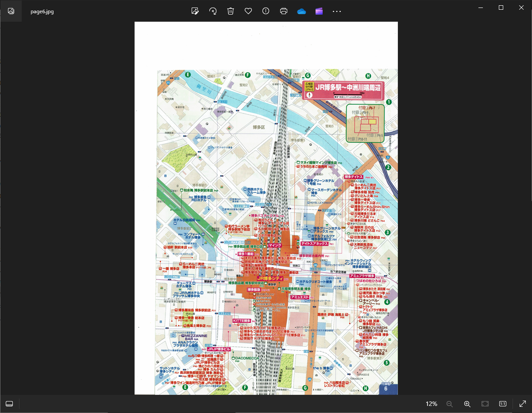
Task: Click the page6.jpg file name
Action: (x=42, y=11)
